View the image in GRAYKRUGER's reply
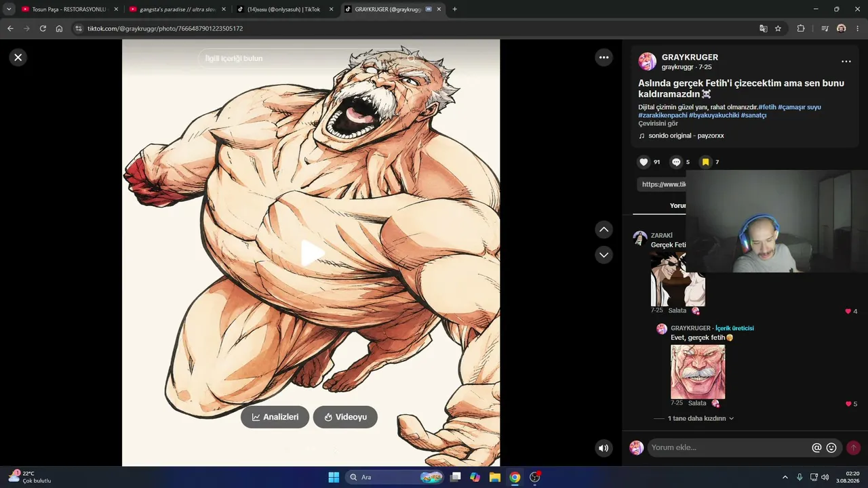Screen dimensions: 868x488 [698, 372]
